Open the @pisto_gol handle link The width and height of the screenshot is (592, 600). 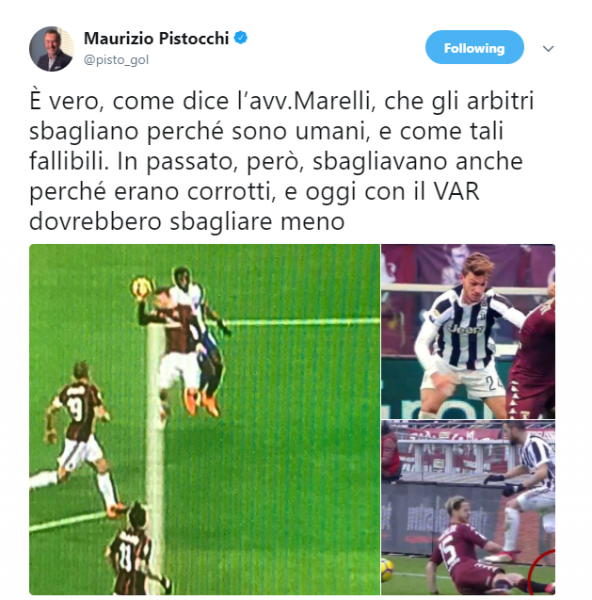click(116, 60)
